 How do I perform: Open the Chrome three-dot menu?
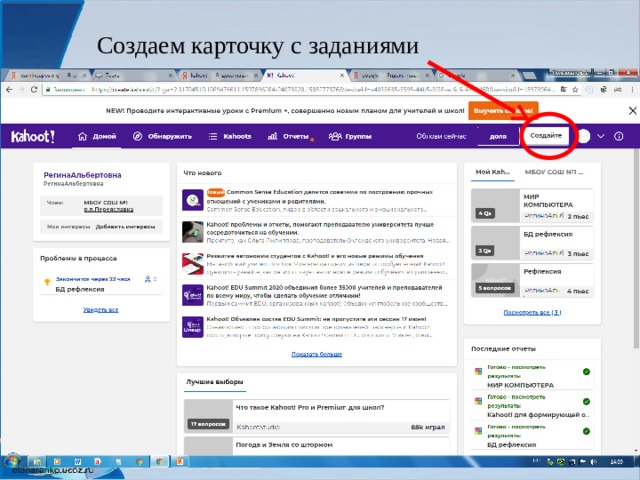(x=632, y=89)
